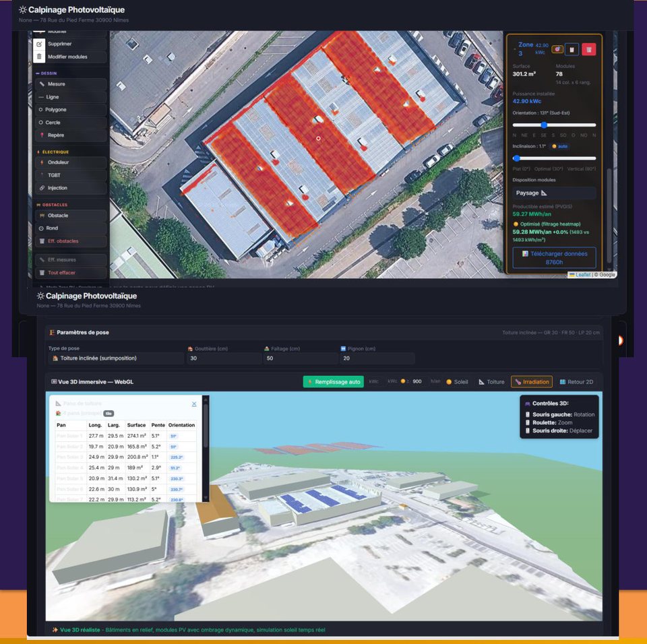
Task: Toggle the auto inclination option
Action: (560, 146)
